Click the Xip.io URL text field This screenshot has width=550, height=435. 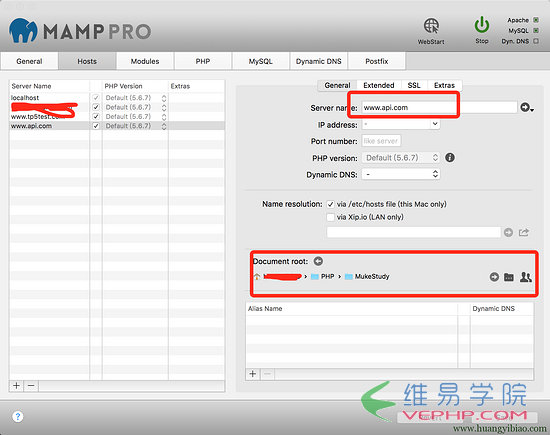[x=414, y=232]
